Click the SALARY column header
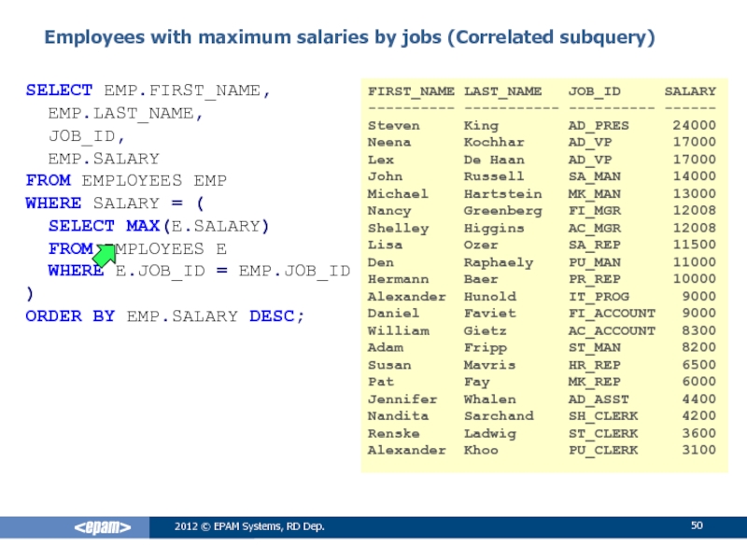This screenshot has height=560, width=747. tap(690, 91)
